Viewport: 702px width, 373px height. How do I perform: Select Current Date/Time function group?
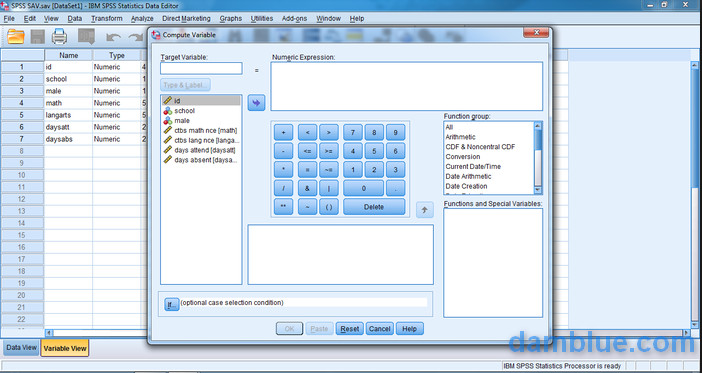click(473, 167)
